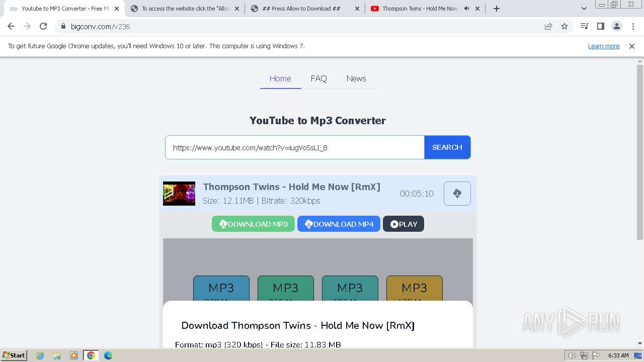
Task: Dismiss the Chrome update notification bar
Action: point(632,46)
